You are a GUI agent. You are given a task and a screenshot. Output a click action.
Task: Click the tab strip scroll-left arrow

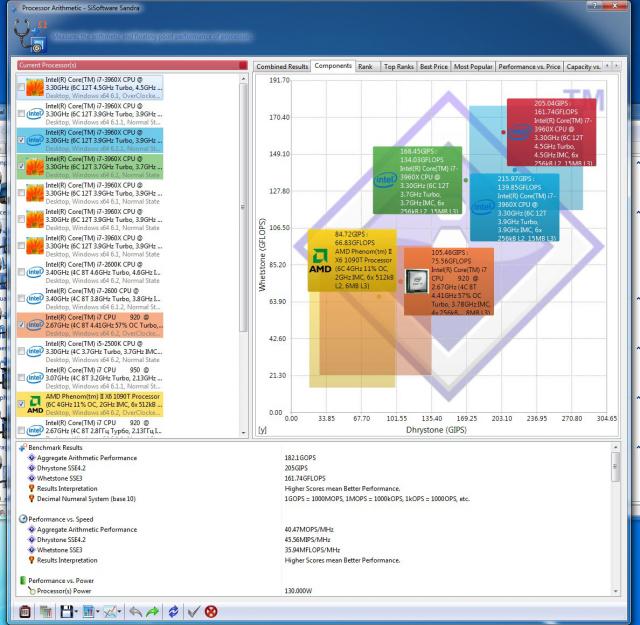pyautogui.click(x=607, y=66)
